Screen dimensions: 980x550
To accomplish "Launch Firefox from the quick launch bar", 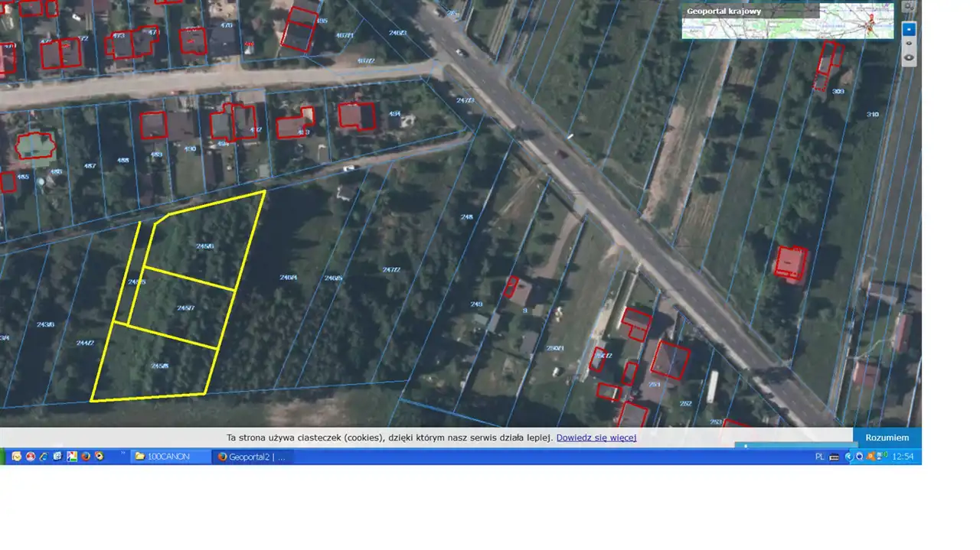I will pos(86,457).
